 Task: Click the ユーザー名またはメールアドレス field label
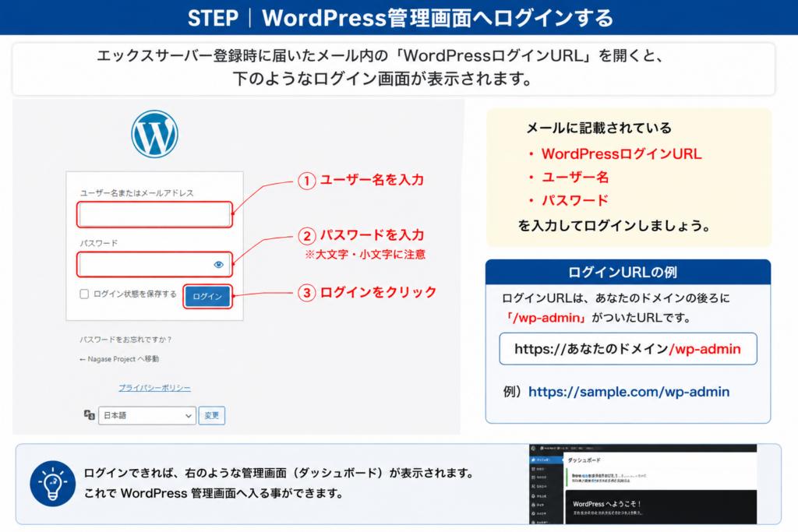point(136,193)
